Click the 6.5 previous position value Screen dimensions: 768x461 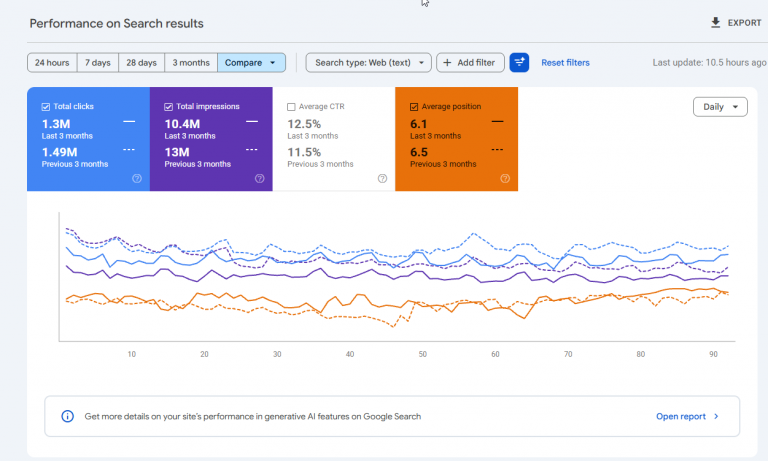(419, 152)
